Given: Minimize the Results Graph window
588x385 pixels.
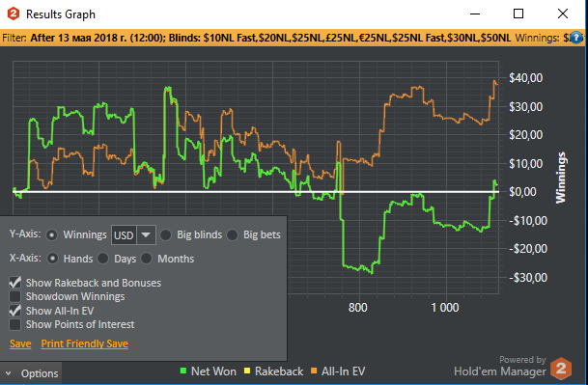Looking at the screenshot, I should coord(475,14).
